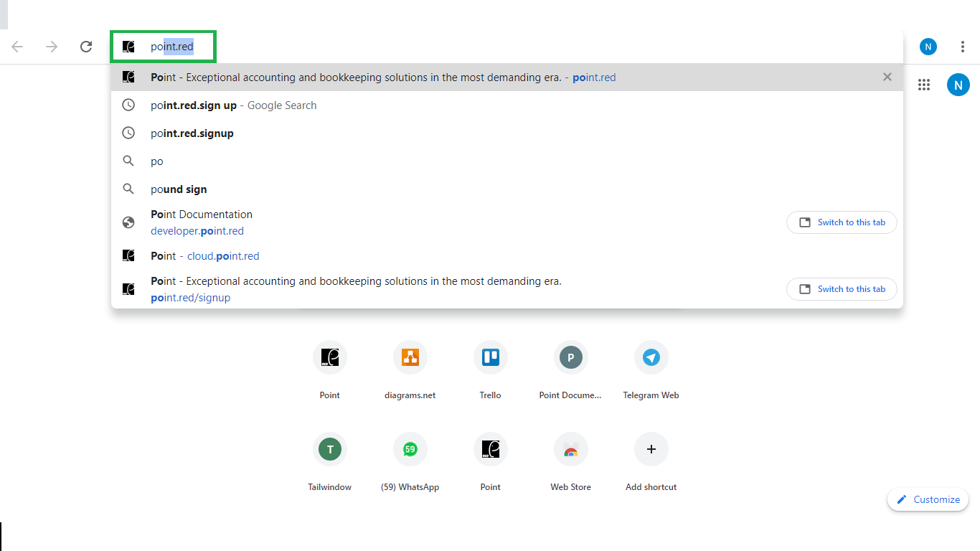Open the diagrams.net shortcut
980x551 pixels.
410,357
